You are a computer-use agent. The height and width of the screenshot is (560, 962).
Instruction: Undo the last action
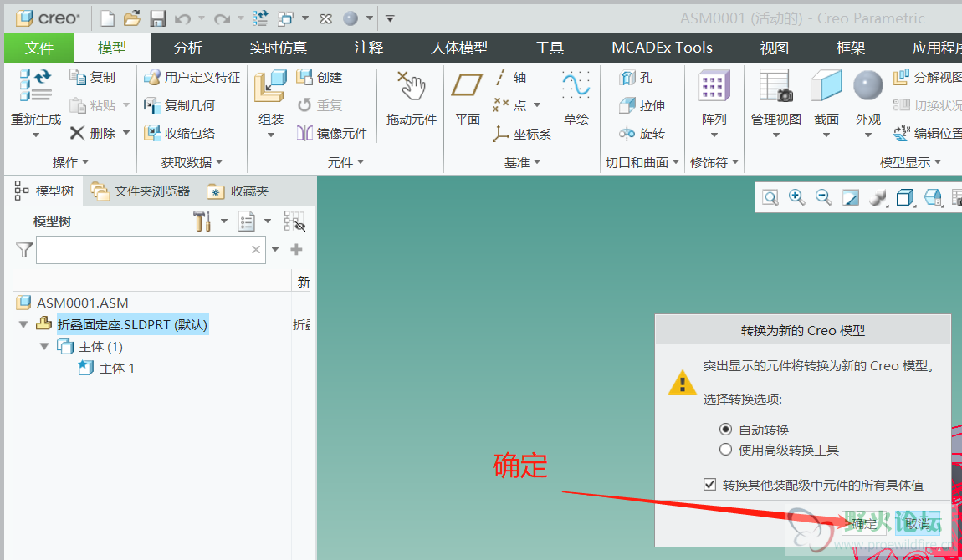182,19
